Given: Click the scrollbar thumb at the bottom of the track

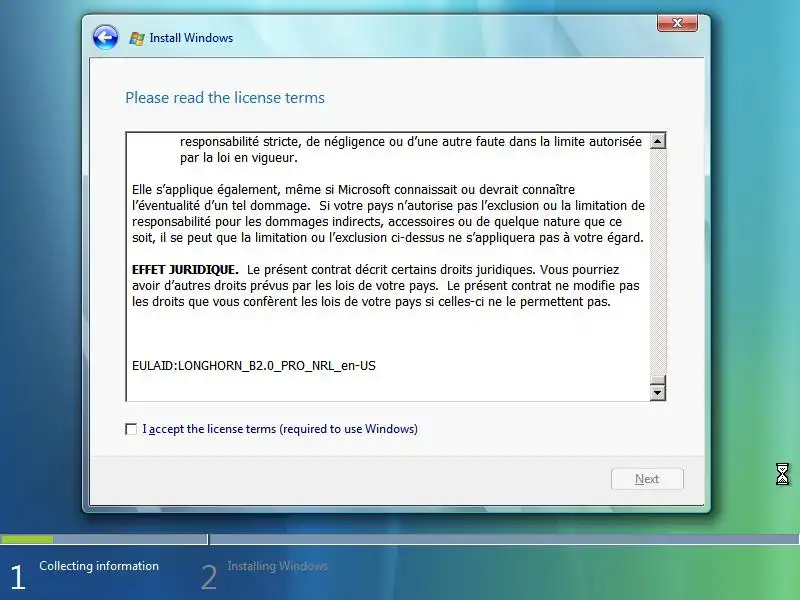Looking at the screenshot, I should pos(658,380).
